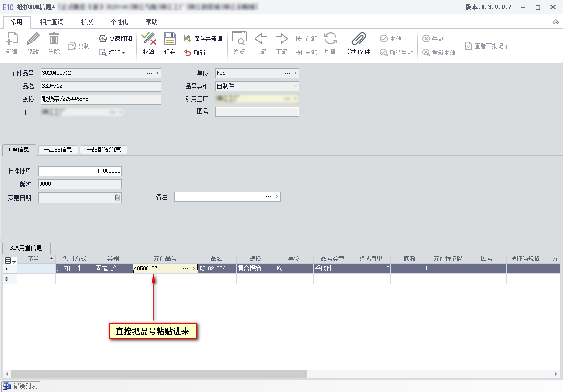Switch to the 相关查询 ribbon tab

pyautogui.click(x=52, y=22)
